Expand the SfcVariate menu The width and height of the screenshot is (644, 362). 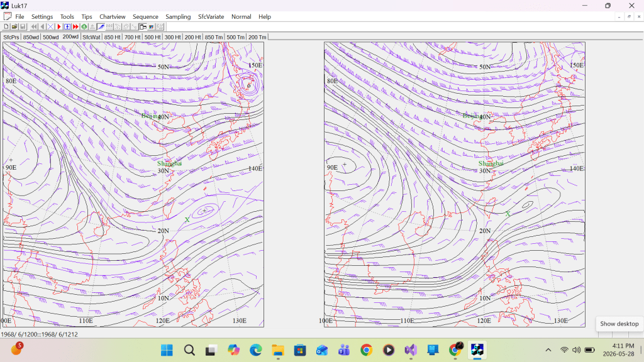tap(211, 17)
